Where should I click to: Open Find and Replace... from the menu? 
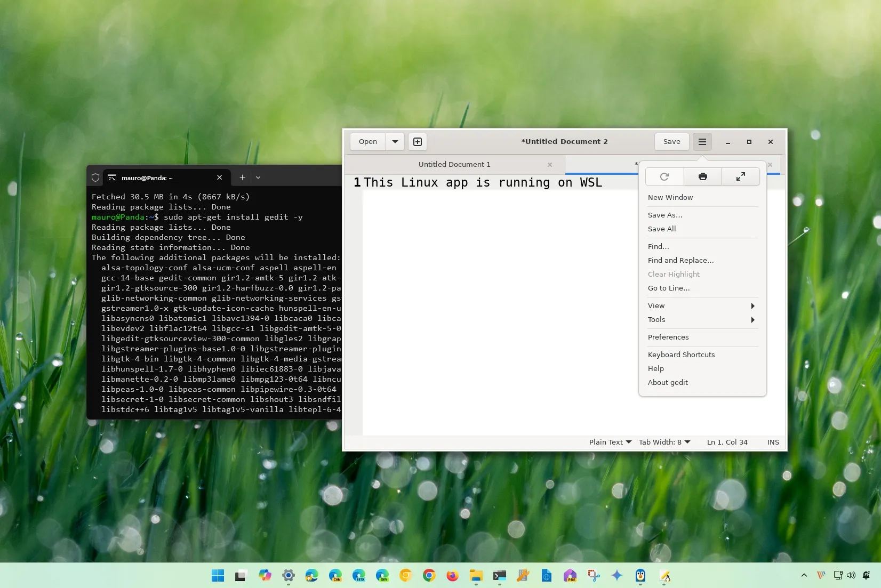702,260
